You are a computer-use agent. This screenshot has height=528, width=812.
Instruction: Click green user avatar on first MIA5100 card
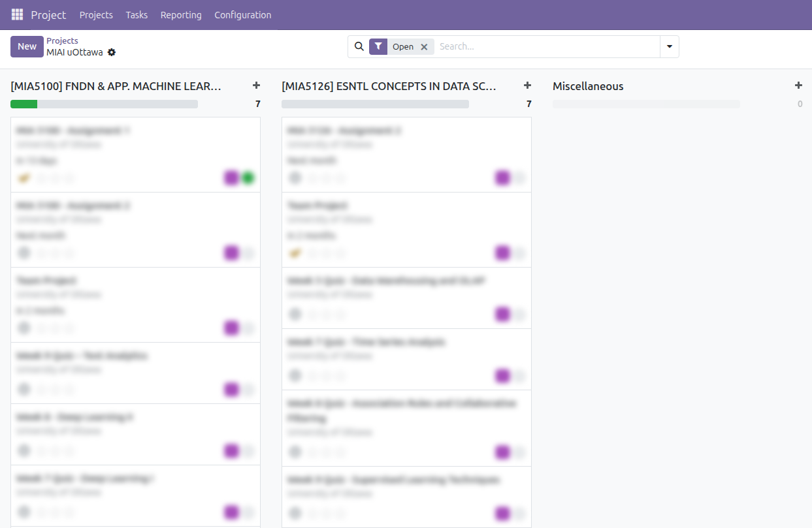coord(248,178)
